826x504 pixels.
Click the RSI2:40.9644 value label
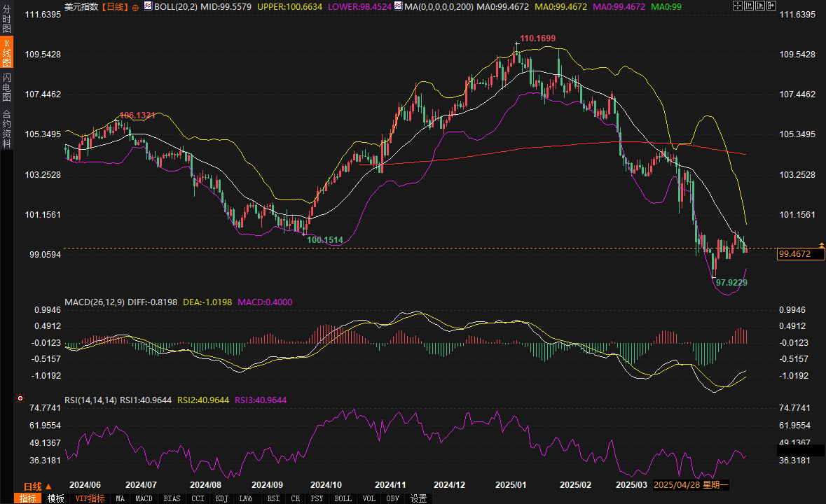203,400
